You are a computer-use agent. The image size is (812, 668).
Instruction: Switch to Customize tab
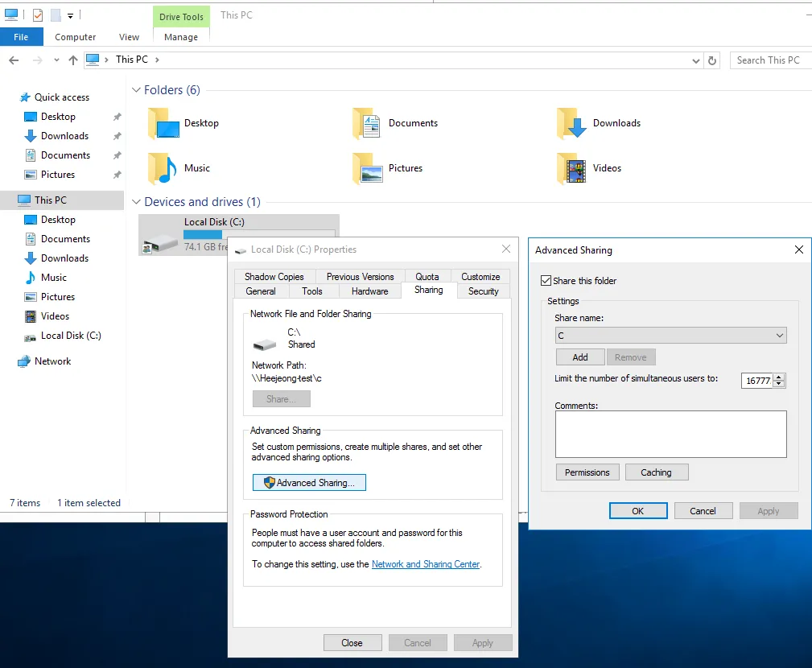[x=480, y=277]
